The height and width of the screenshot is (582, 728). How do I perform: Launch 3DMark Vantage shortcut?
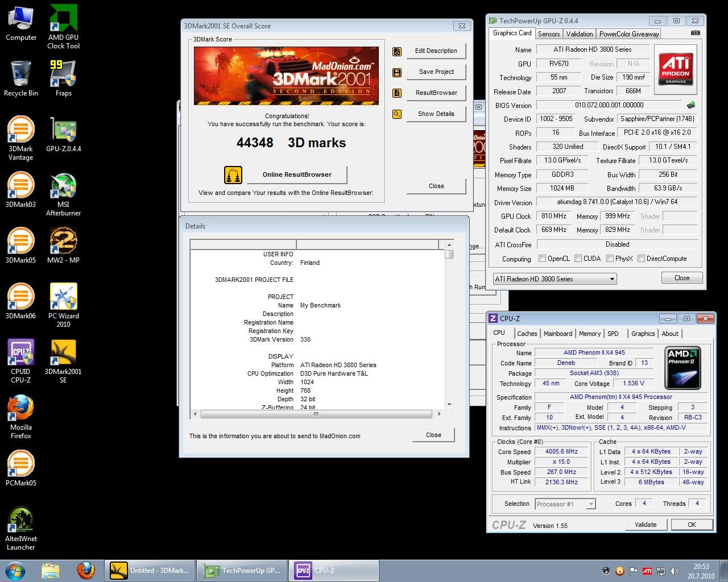pos(21,139)
